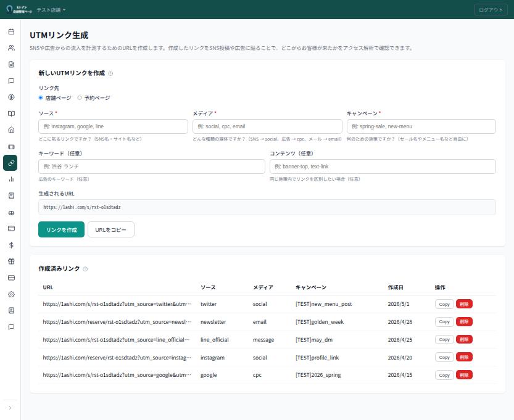The width and height of the screenshot is (514, 420).
Task: Click the sidebar icon below the first book
Action: (x=11, y=212)
